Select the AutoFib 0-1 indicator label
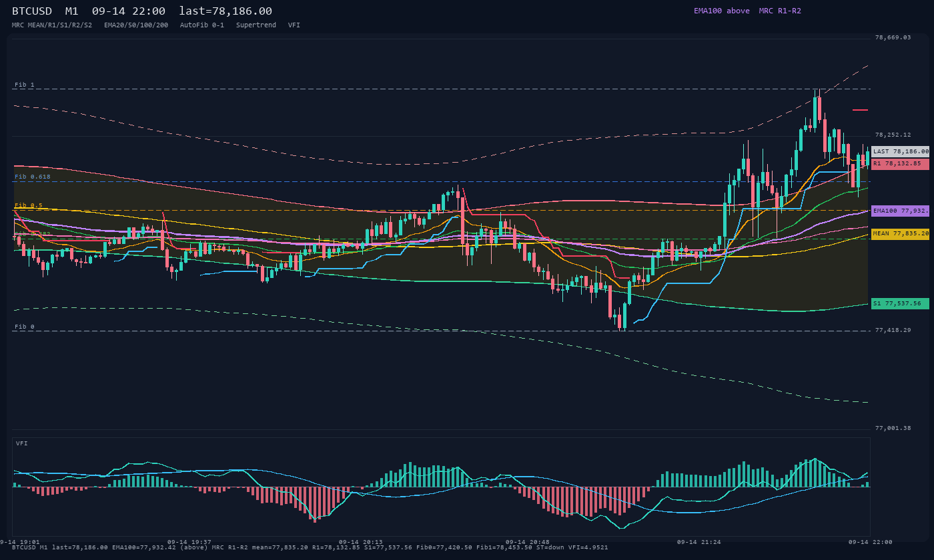The width and height of the screenshot is (934, 560). pyautogui.click(x=202, y=25)
